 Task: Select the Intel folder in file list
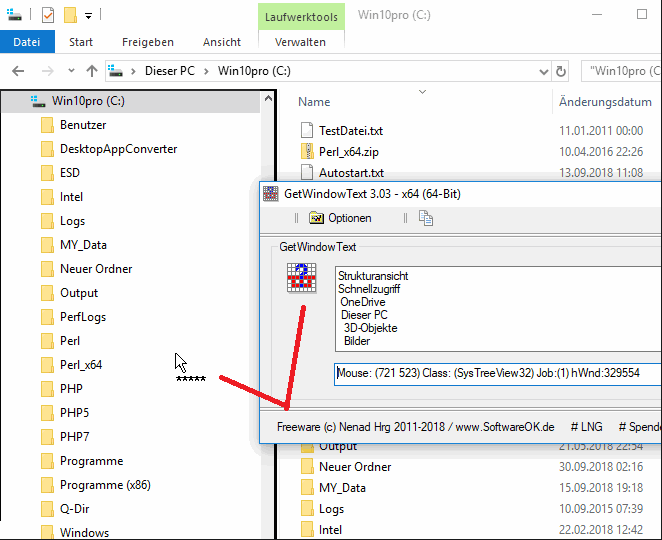[330, 530]
